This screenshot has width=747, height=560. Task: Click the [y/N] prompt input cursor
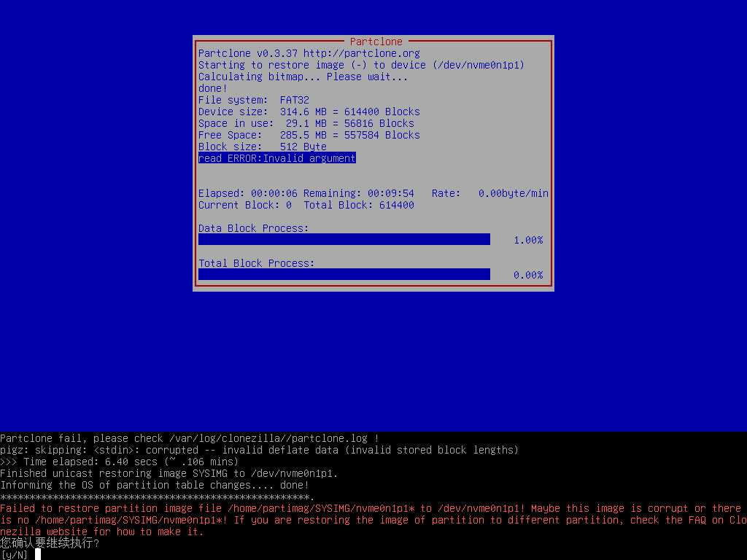click(38, 554)
